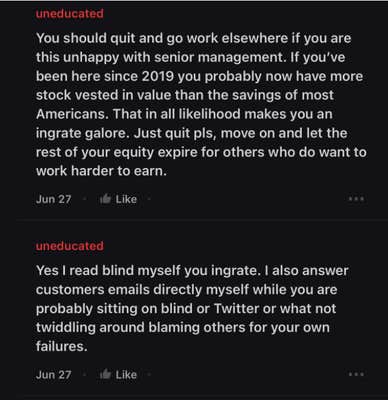Click the thumbs-up icon on the first comment
This screenshot has width=388, height=400.
pyautogui.click(x=105, y=199)
